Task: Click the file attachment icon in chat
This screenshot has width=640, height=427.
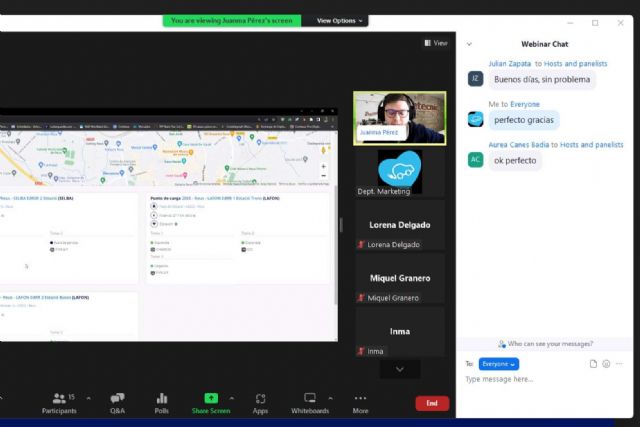Action: coord(593,364)
